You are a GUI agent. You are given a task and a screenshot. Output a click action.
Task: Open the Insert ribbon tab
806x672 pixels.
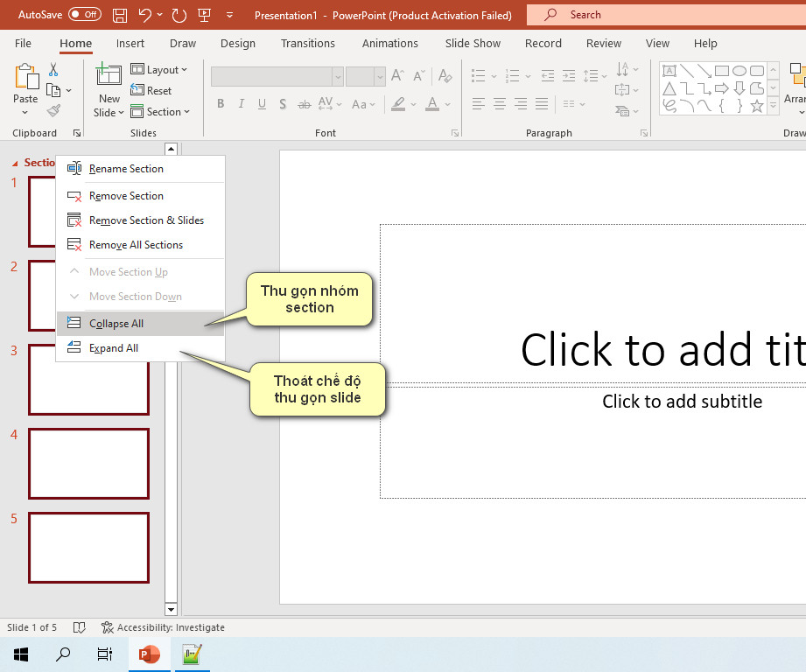(x=130, y=43)
